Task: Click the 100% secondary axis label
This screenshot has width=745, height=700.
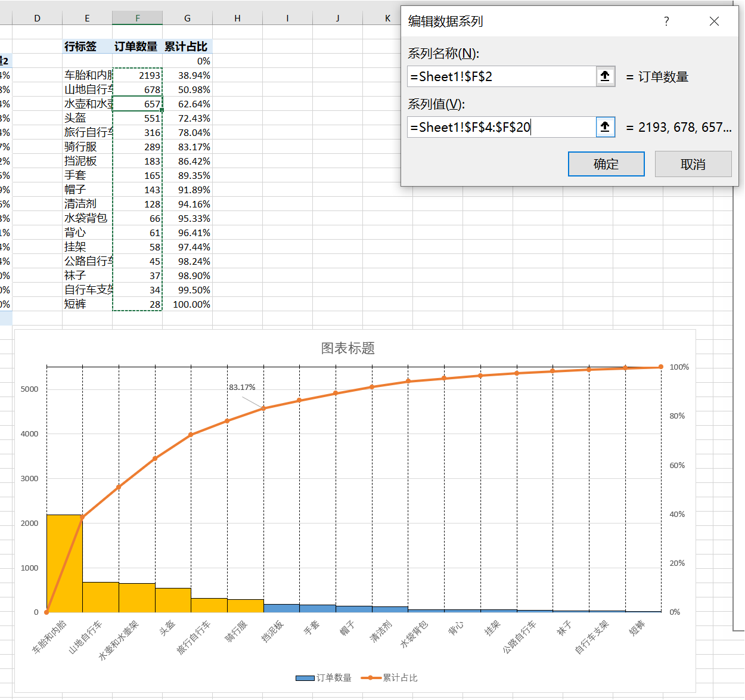Action: pos(679,367)
